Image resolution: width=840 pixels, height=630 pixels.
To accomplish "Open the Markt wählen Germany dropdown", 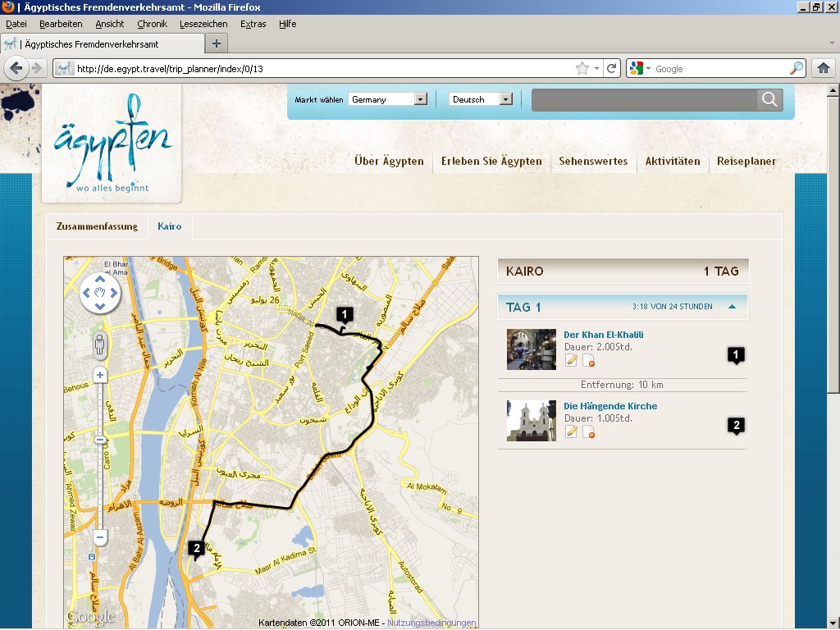I will point(388,99).
